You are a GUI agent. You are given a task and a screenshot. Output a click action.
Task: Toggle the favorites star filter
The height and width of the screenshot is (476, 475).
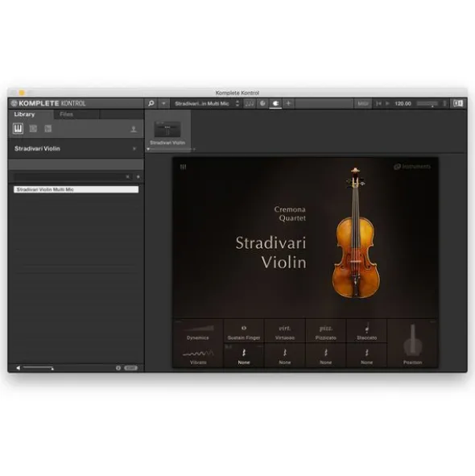(138, 177)
